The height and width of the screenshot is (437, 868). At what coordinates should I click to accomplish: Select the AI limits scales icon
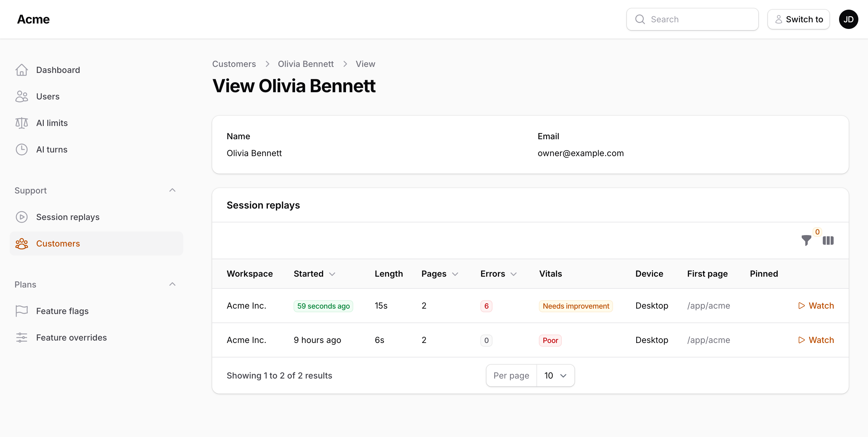22,123
